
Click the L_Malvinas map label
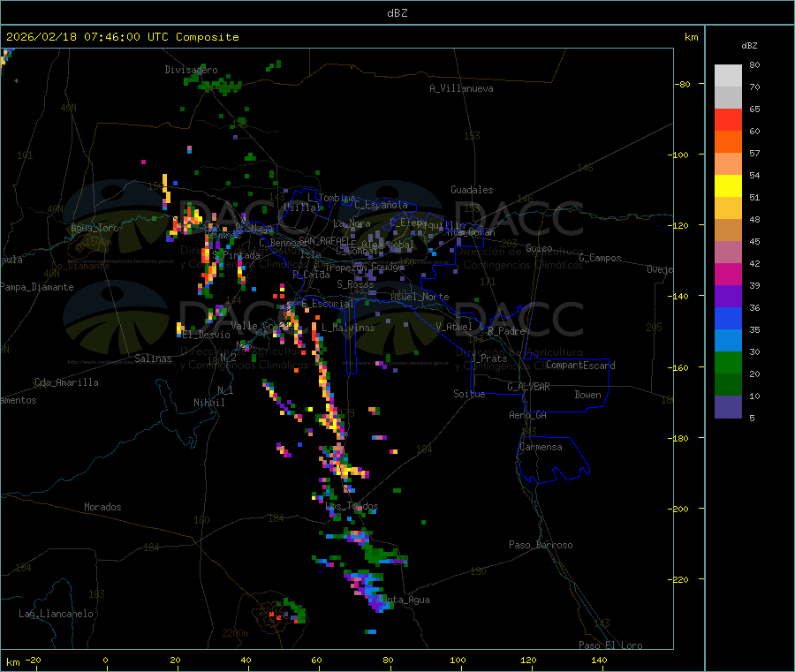click(348, 328)
